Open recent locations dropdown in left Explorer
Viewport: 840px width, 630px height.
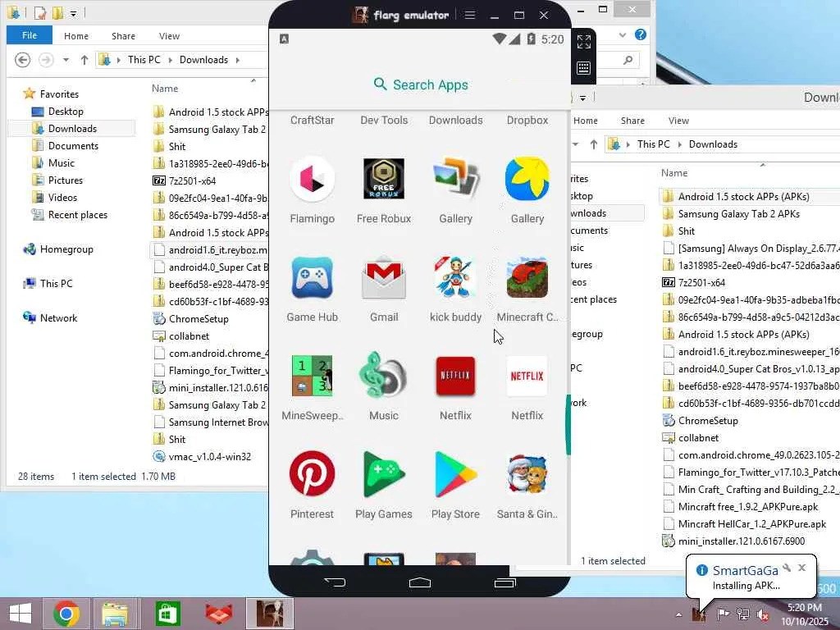66,60
